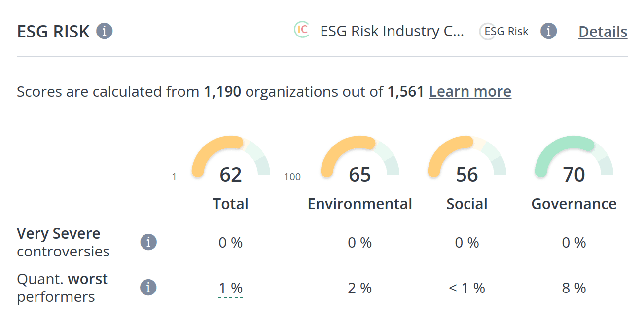
Task: Click info icon beside ESG Risk legend
Action: [549, 31]
